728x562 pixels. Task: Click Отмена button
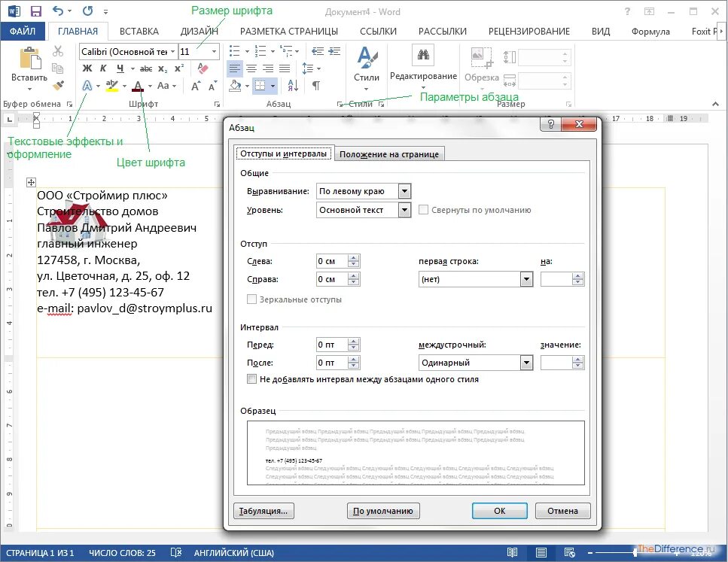point(562,511)
